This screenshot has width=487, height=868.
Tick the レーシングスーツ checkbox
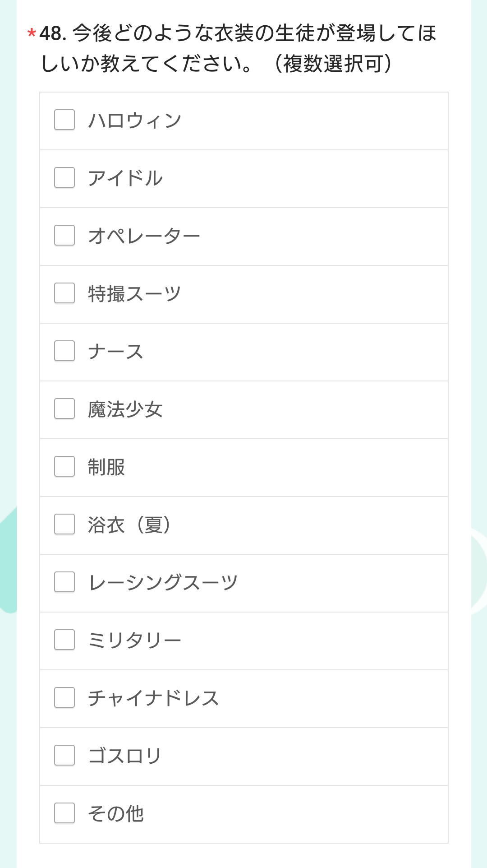coord(64,582)
